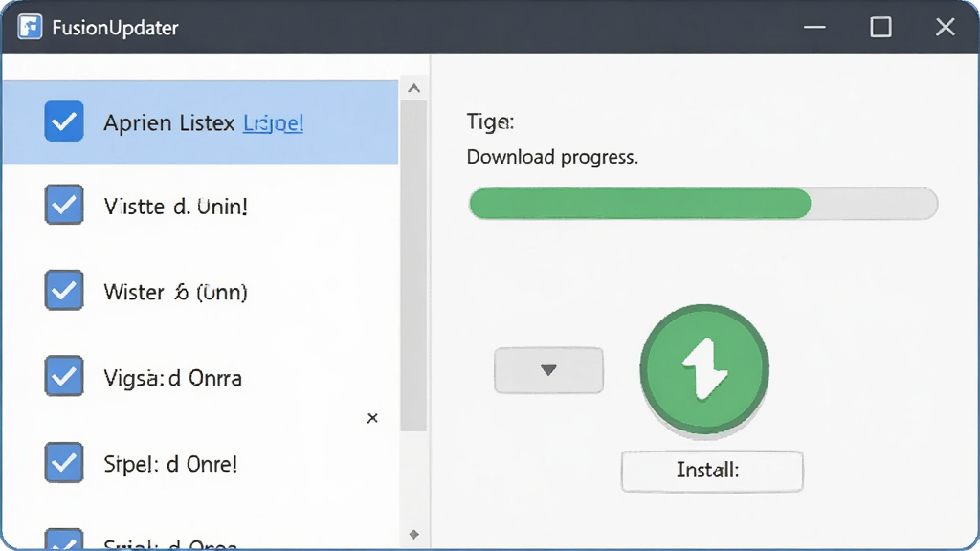Select the "Wister (Unn)" list entry
The height and width of the screenshot is (551, 980).
click(x=176, y=292)
